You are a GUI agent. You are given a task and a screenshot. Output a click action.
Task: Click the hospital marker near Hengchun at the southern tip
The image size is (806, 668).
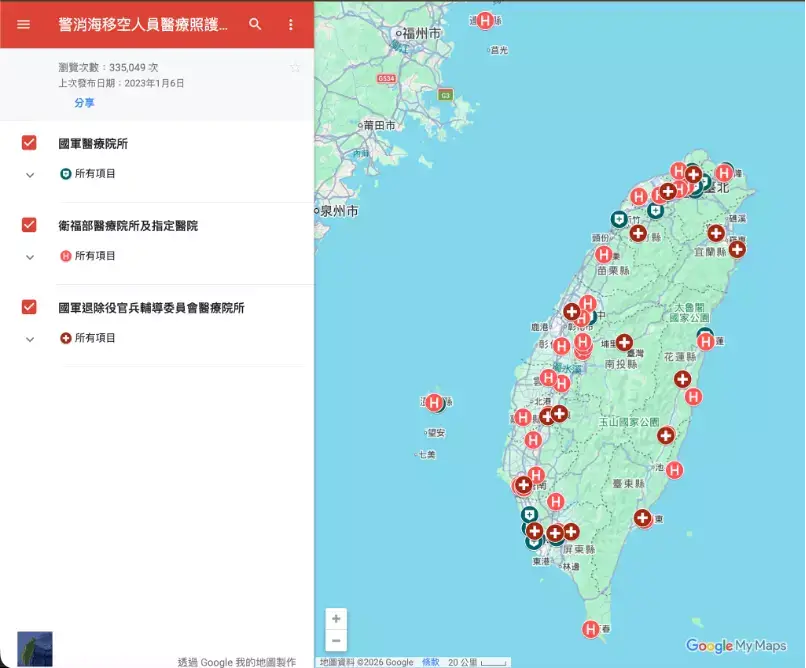(591, 629)
